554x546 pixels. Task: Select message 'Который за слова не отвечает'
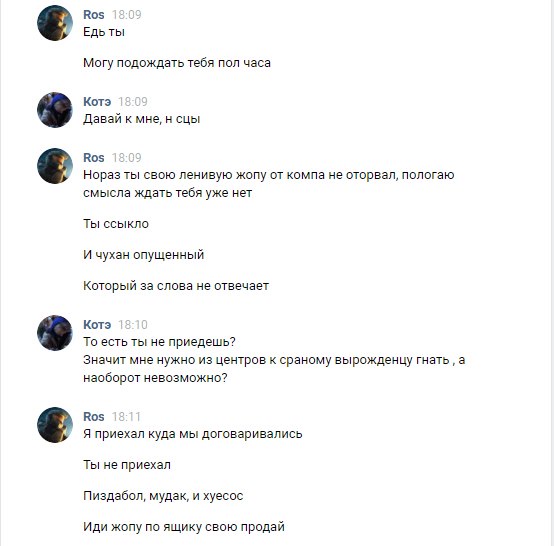coord(176,286)
